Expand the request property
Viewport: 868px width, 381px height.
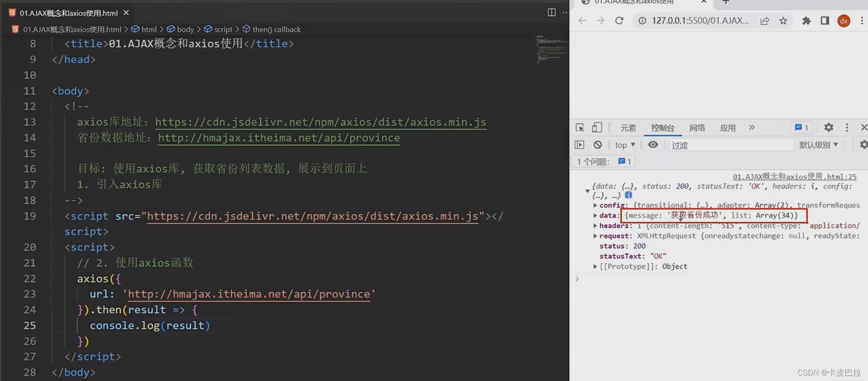[x=595, y=235]
